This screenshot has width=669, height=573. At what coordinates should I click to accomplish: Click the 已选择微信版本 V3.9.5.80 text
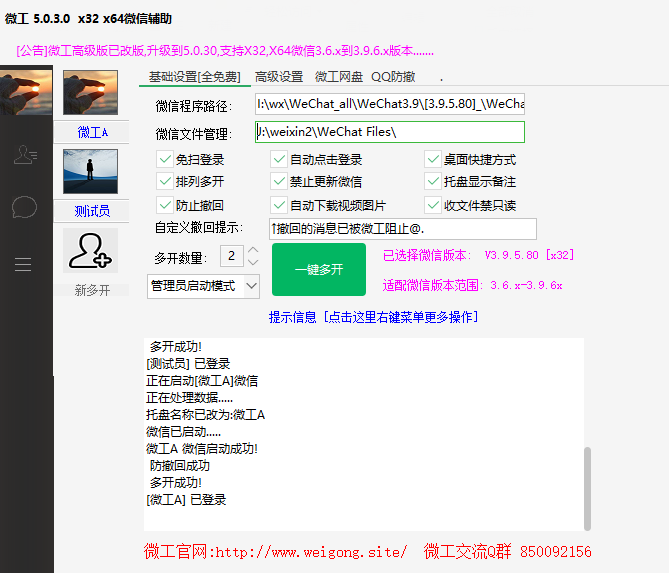point(479,255)
